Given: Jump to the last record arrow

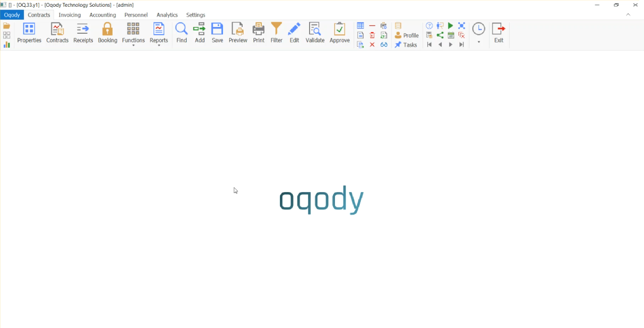Looking at the screenshot, I should click(461, 45).
